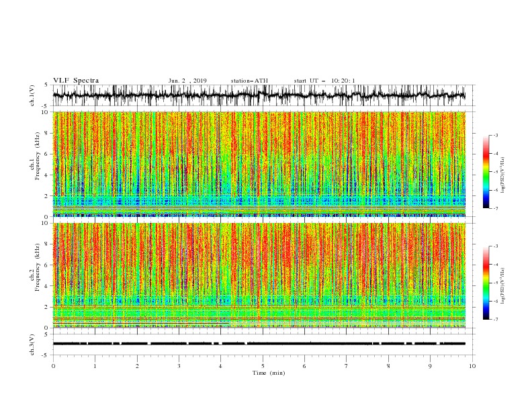Click the "ch.2 Frequency (kHz)" axis label
This screenshot has height=411, width=532.
point(34,267)
